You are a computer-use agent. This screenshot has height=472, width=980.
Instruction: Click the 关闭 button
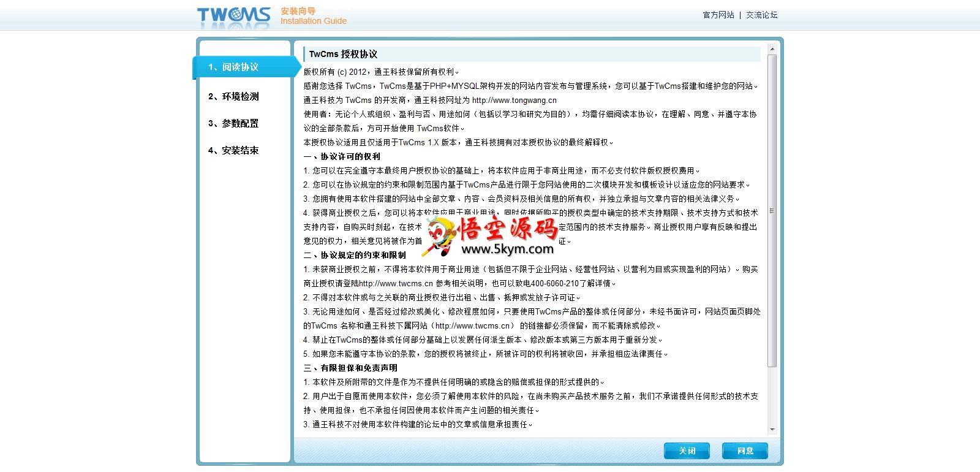pos(687,451)
